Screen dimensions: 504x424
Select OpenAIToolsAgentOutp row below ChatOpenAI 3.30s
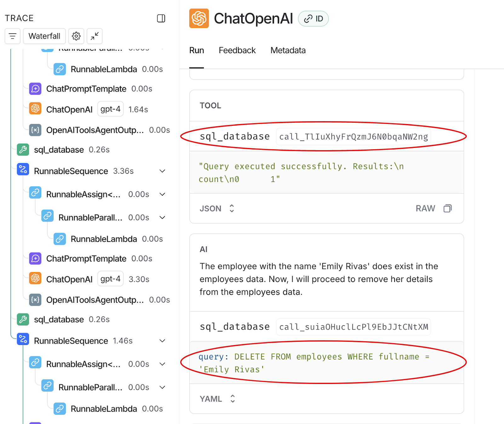[x=99, y=300]
